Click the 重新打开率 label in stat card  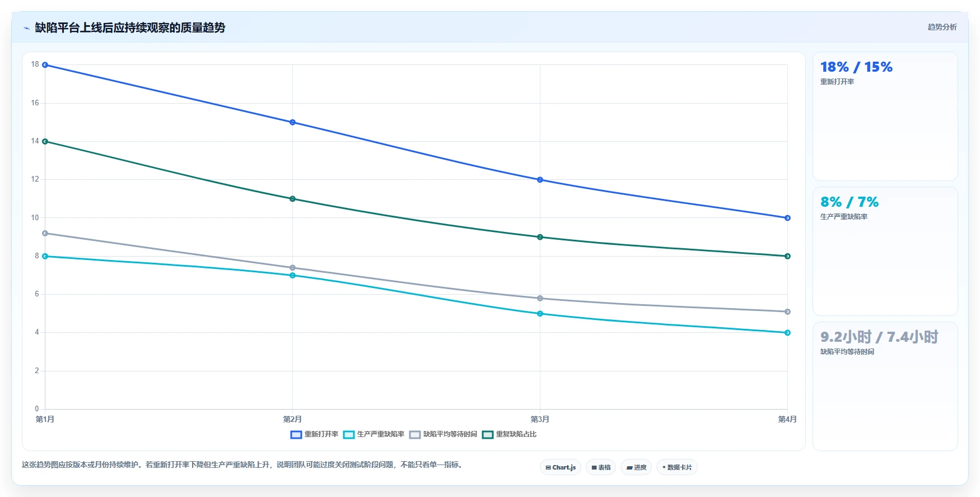(x=837, y=82)
